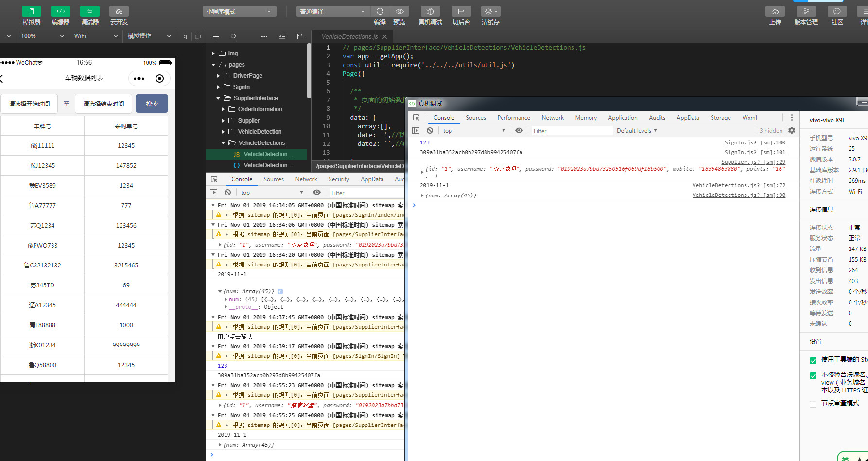
Task: Open VehicleDetections.js? [sm]:90 source link
Action: [739, 195]
